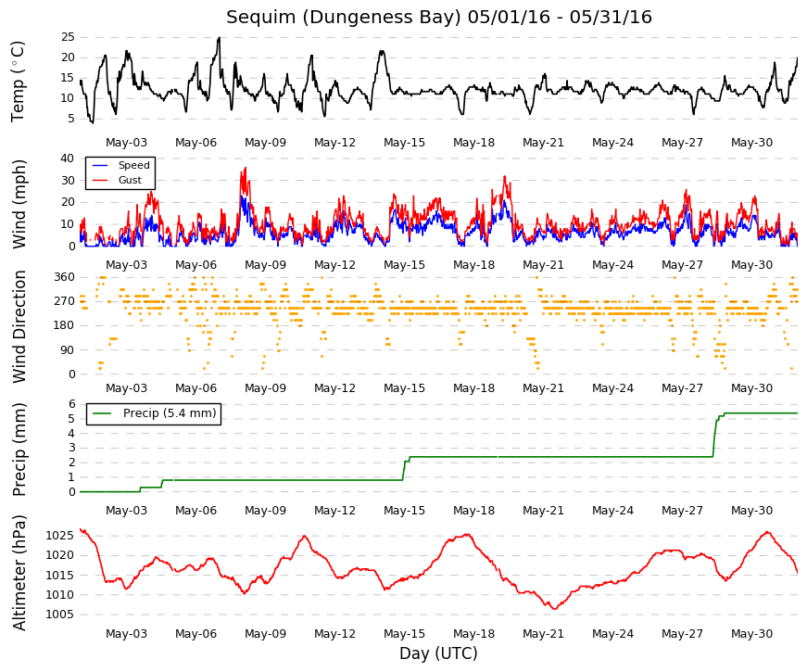Click the 360 wind direction tick label

(x=64, y=277)
